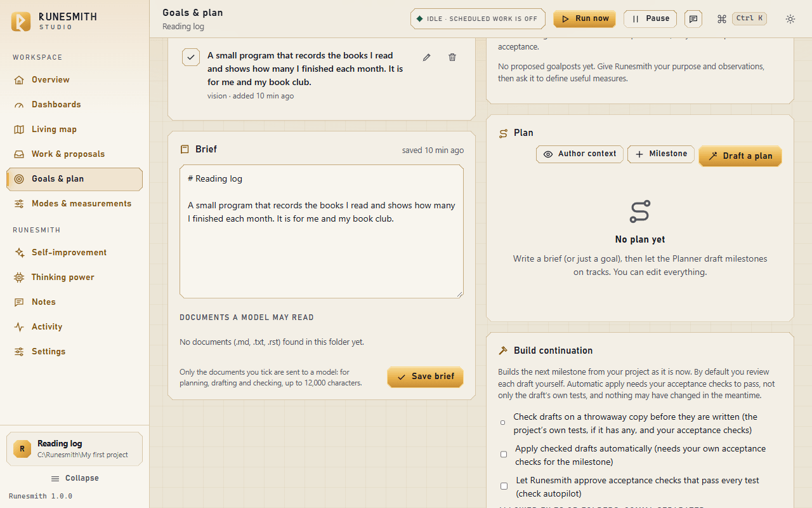Go to Dashboards in the sidebar
The image size is (812, 508).
74,104
